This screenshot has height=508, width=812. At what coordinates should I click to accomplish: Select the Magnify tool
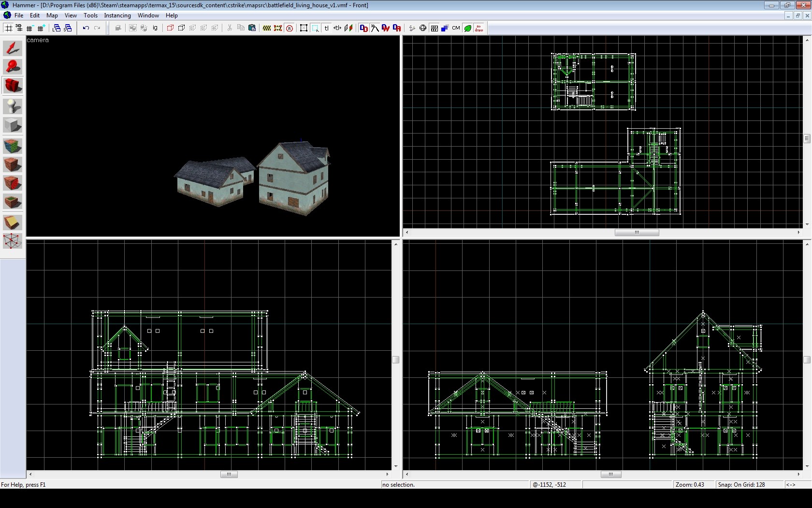pos(13,67)
